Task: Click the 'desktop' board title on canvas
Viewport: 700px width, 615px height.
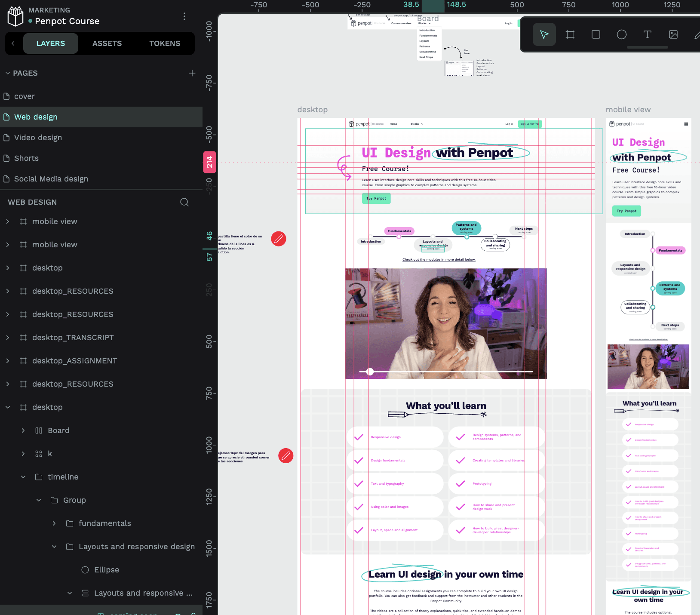Action: (x=313, y=110)
